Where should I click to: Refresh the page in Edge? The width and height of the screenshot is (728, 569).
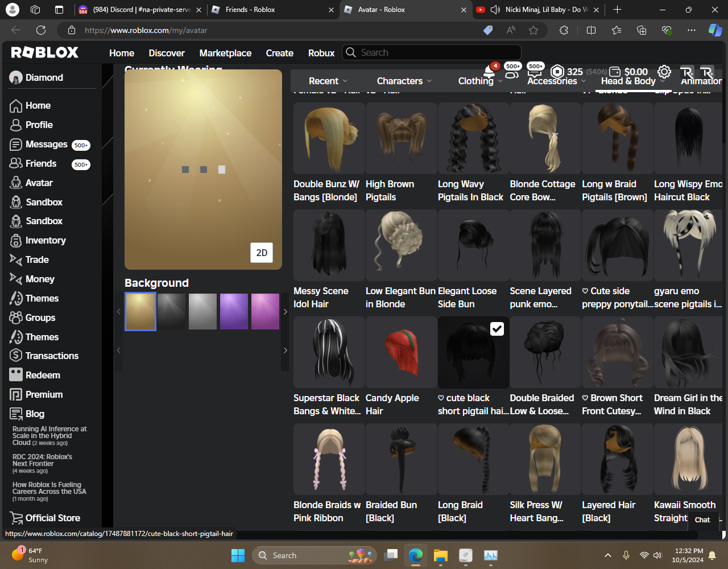tap(41, 30)
